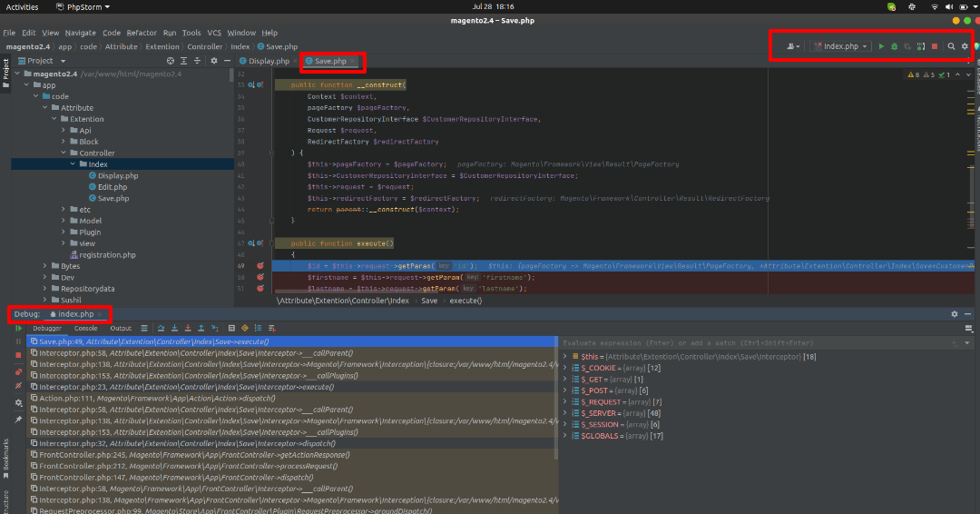Select opened file locate target icon in Project panel

click(170, 61)
